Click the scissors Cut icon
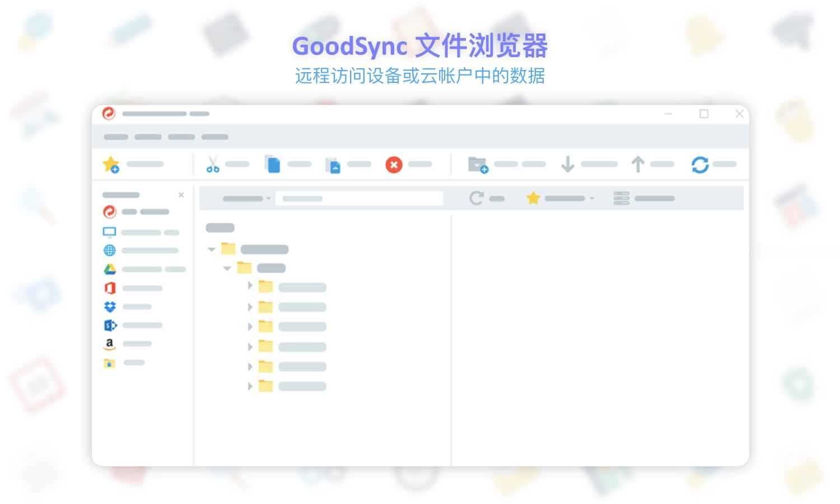This screenshot has height=504, width=840. 213,164
